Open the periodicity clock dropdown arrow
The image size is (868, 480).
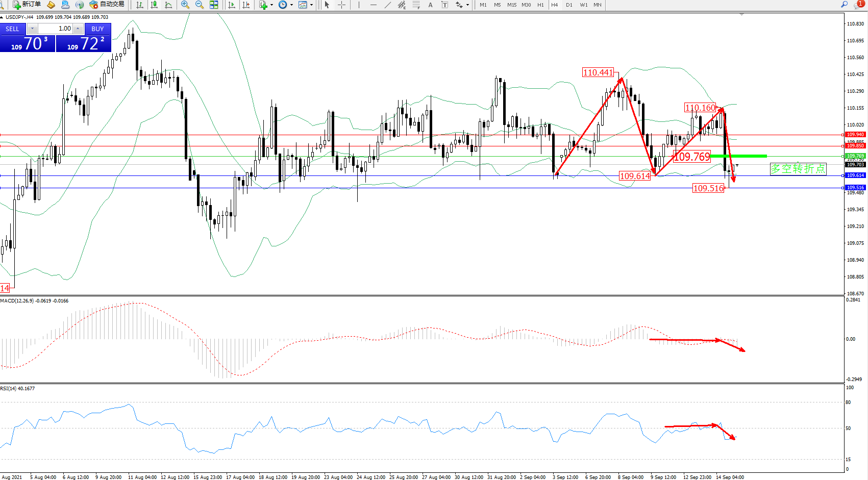tap(291, 5)
